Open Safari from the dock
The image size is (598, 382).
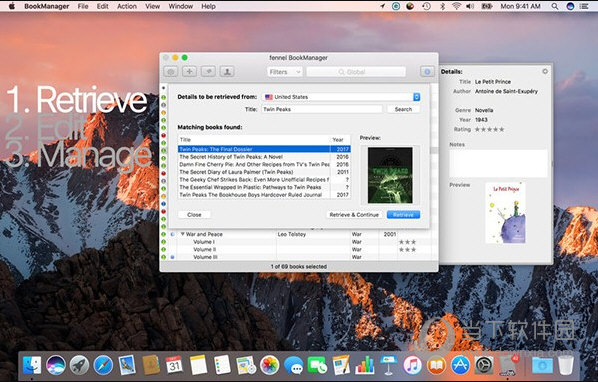[x=103, y=365]
